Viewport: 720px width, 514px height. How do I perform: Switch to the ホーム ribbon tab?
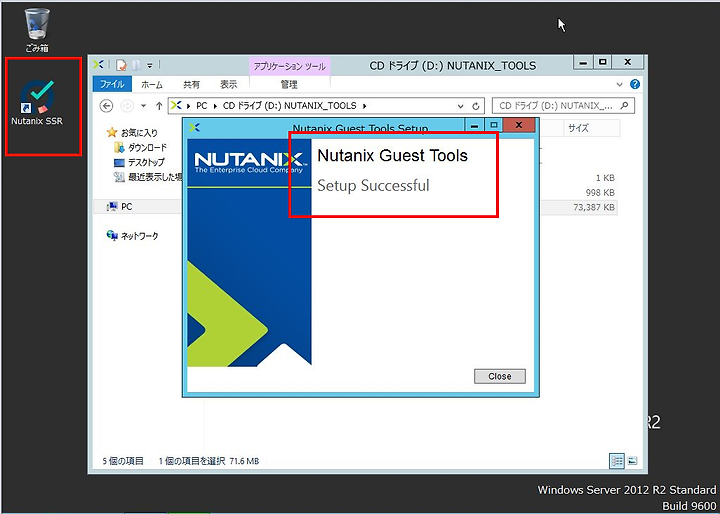pyautogui.click(x=152, y=85)
